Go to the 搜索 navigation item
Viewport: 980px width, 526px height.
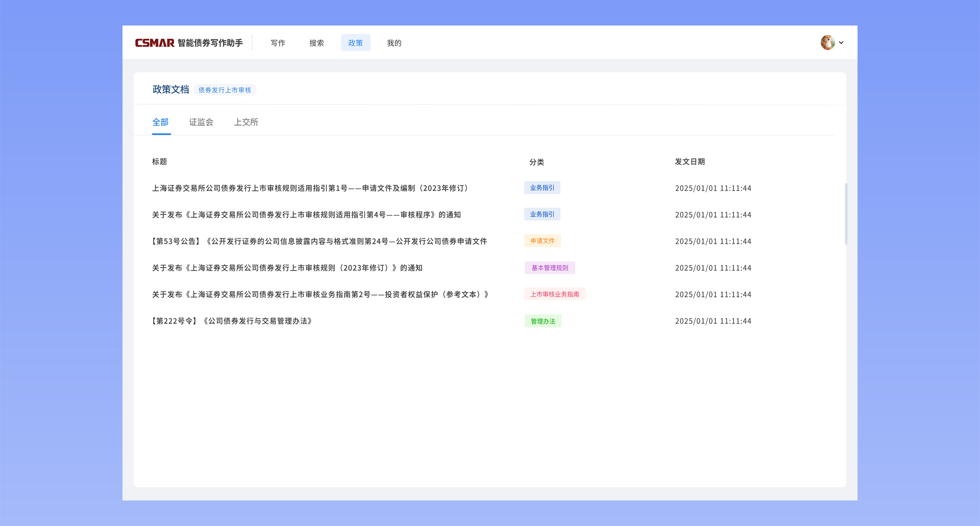pos(316,43)
